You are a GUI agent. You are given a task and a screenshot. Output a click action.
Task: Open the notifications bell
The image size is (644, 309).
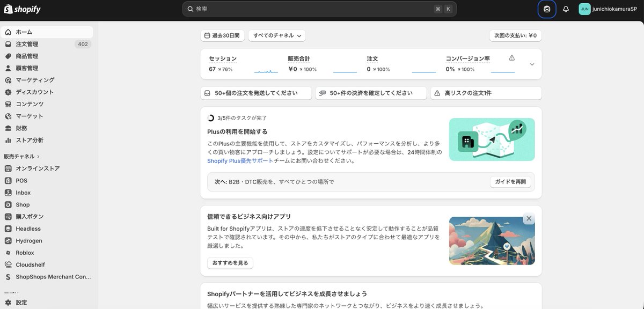[x=566, y=9]
